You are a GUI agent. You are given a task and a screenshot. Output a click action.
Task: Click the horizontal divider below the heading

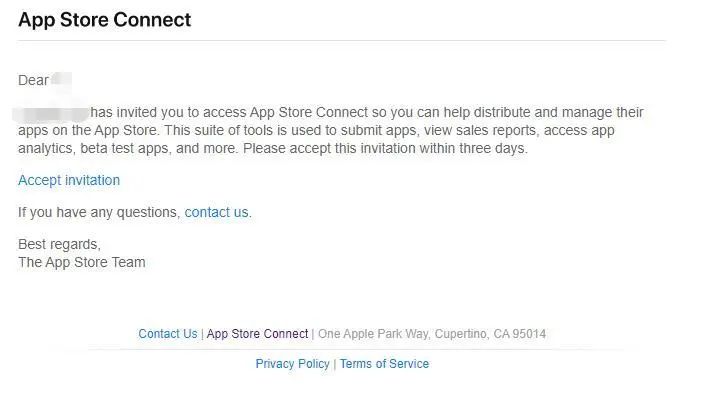pos(342,41)
